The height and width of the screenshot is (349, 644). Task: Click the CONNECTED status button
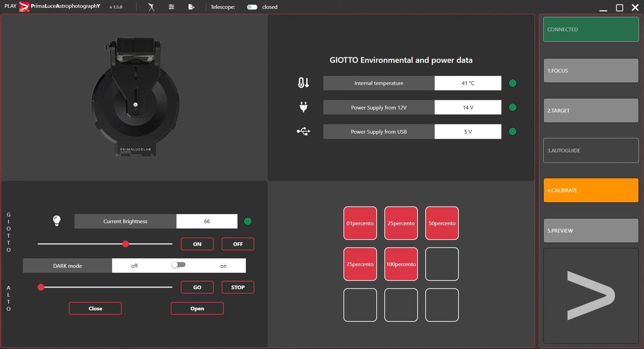tap(591, 30)
